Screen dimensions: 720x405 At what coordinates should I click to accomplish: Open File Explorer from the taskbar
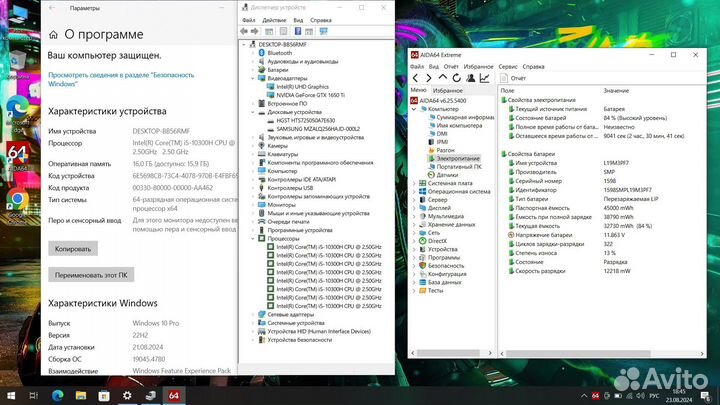[81, 395]
